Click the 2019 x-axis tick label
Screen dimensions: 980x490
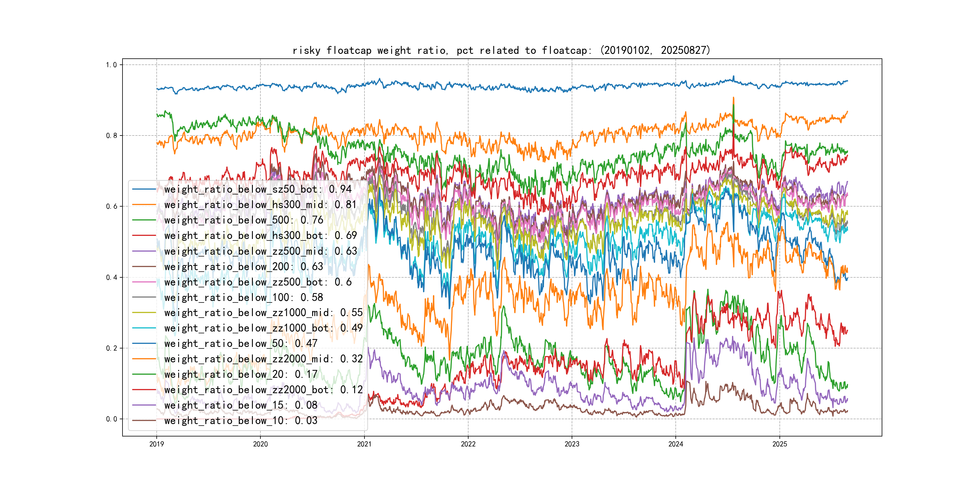click(x=156, y=444)
